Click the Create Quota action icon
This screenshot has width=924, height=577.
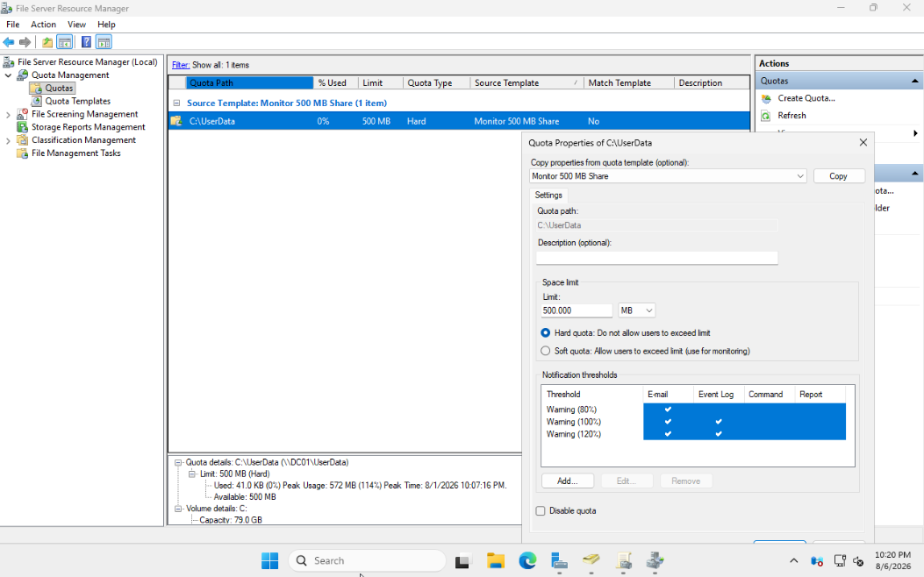point(766,98)
